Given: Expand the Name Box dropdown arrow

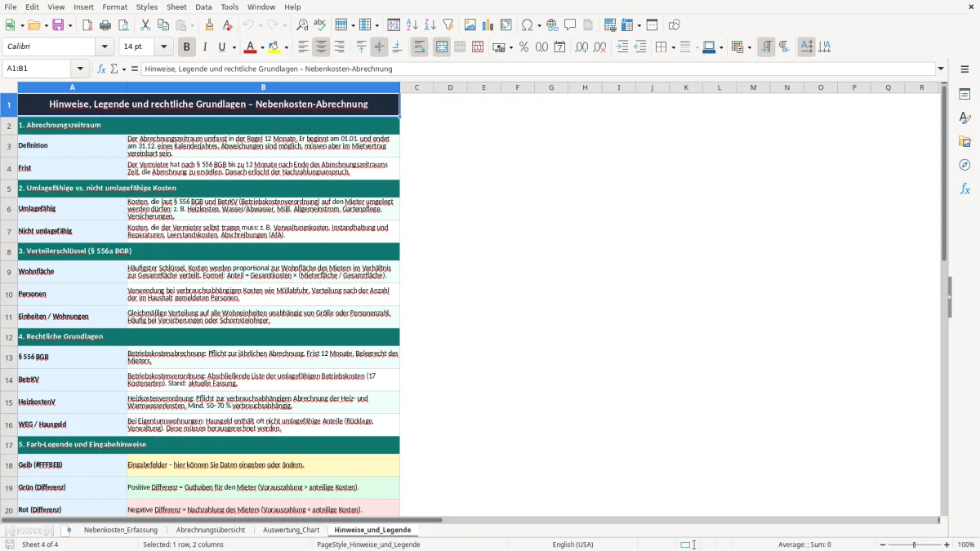Looking at the screenshot, I should pyautogui.click(x=80, y=69).
